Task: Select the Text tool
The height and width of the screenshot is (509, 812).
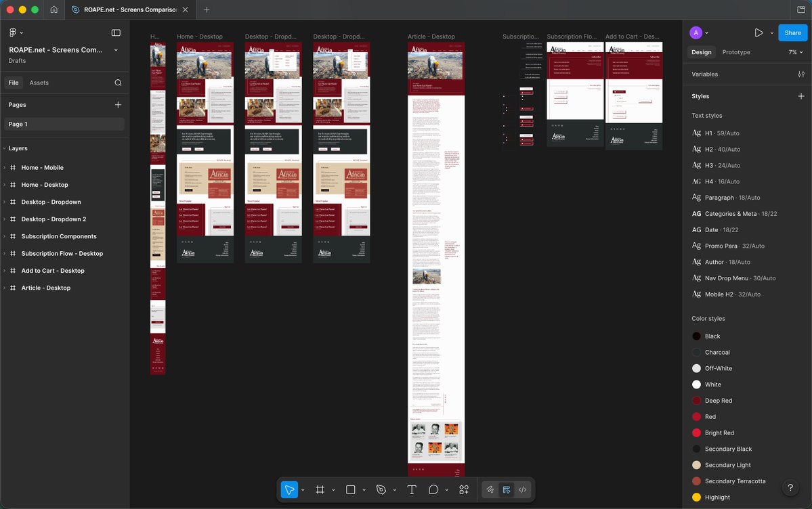Action: tap(411, 489)
